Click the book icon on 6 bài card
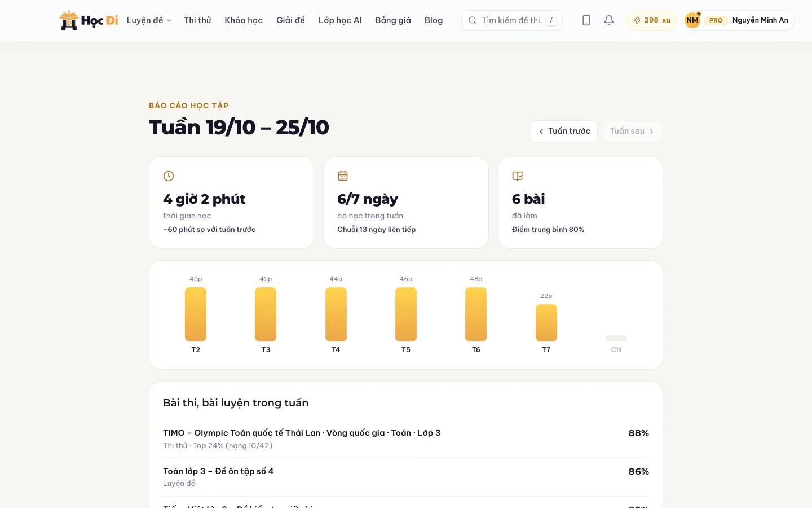This screenshot has height=508, width=812. click(x=518, y=176)
